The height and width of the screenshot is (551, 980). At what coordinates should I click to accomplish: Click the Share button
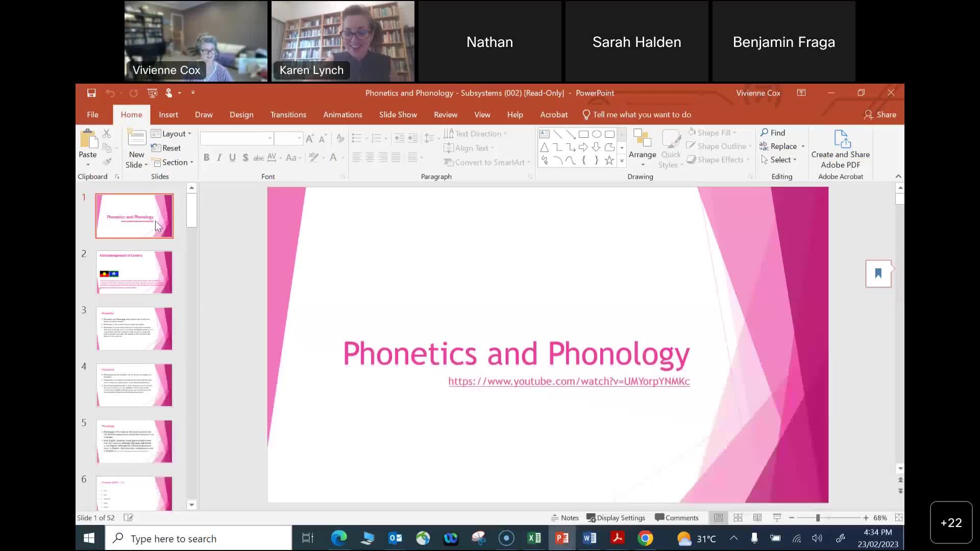[881, 115]
